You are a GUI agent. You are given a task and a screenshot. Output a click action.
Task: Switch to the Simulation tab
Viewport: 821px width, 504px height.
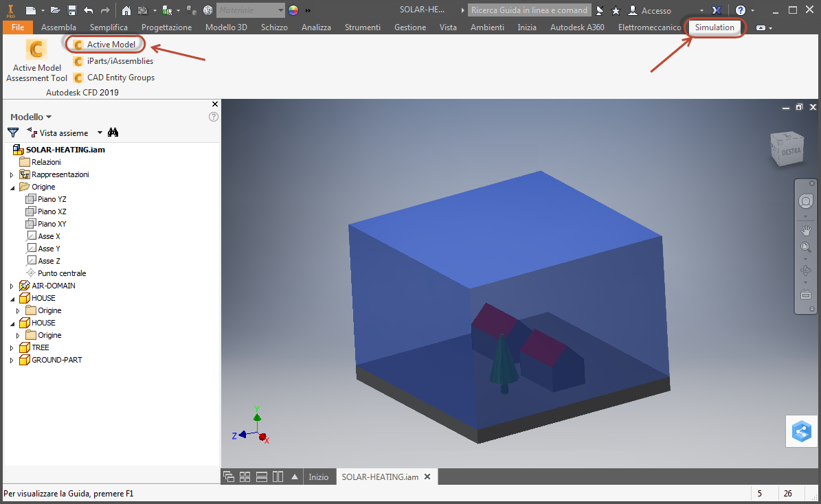[x=715, y=27]
